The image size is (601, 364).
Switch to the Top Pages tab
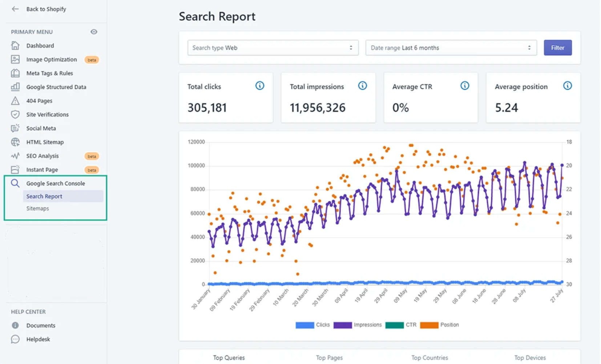click(329, 357)
